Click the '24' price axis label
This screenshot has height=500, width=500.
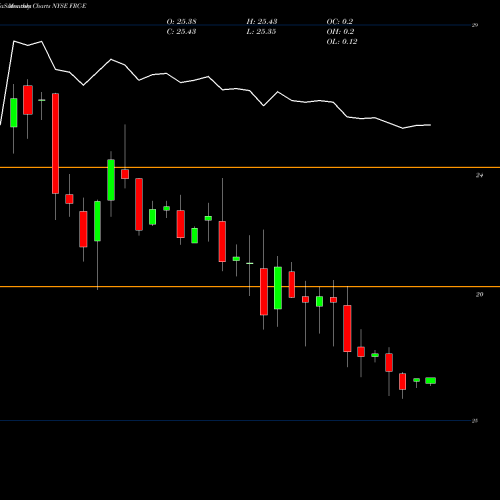pyautogui.click(x=479, y=175)
